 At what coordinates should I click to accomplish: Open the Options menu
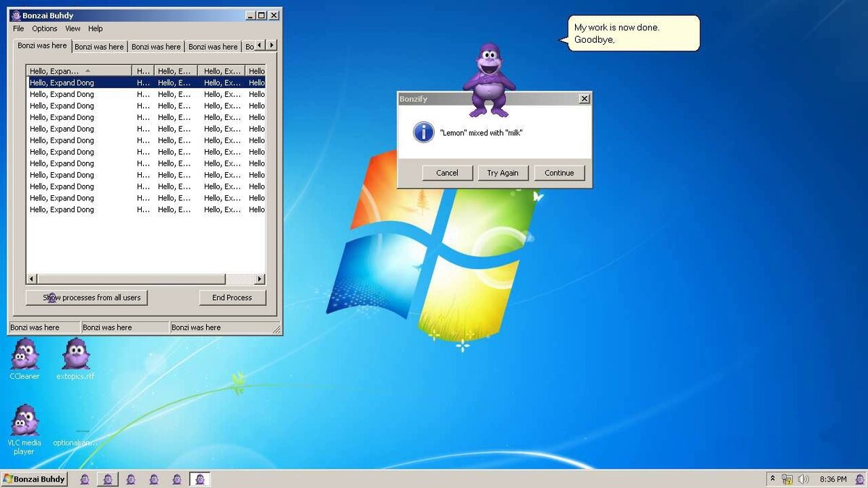click(43, 28)
